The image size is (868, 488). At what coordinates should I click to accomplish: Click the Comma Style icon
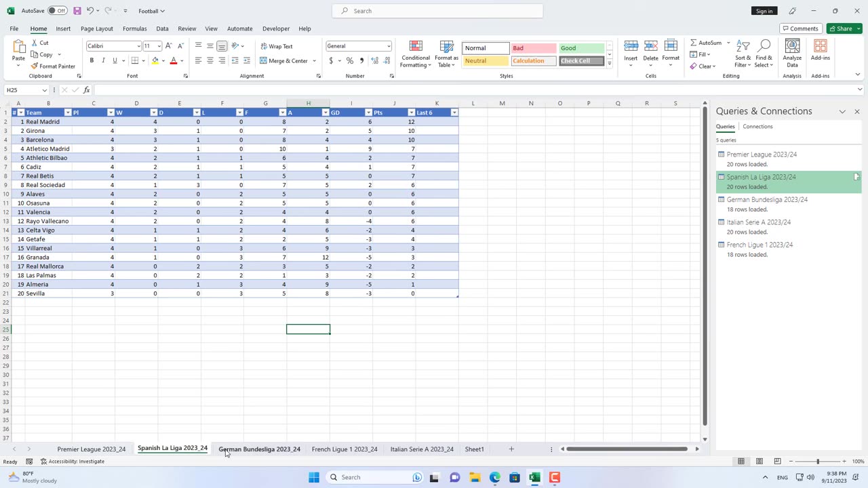pyautogui.click(x=361, y=60)
